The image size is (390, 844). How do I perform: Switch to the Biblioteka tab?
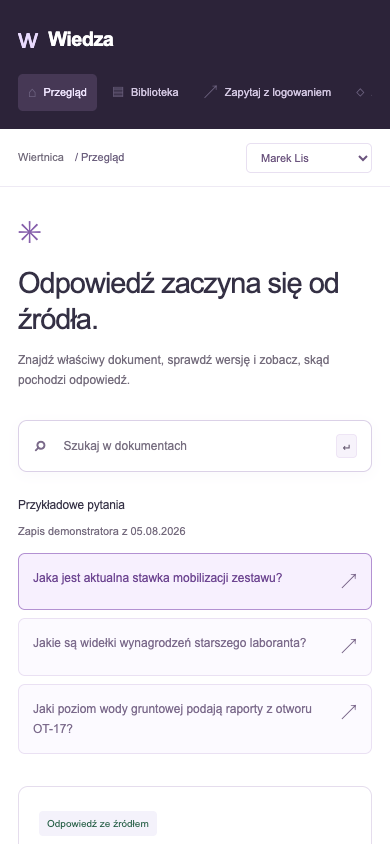[145, 93]
